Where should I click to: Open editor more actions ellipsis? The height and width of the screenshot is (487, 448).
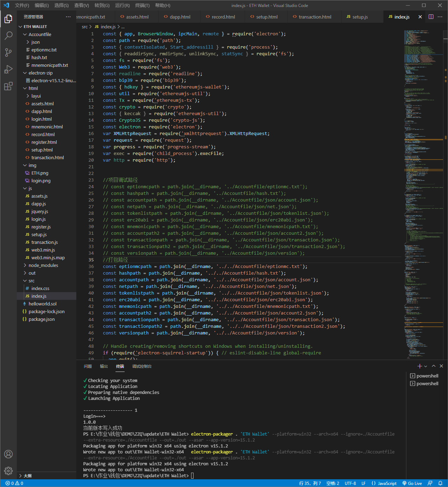pyautogui.click(x=440, y=17)
